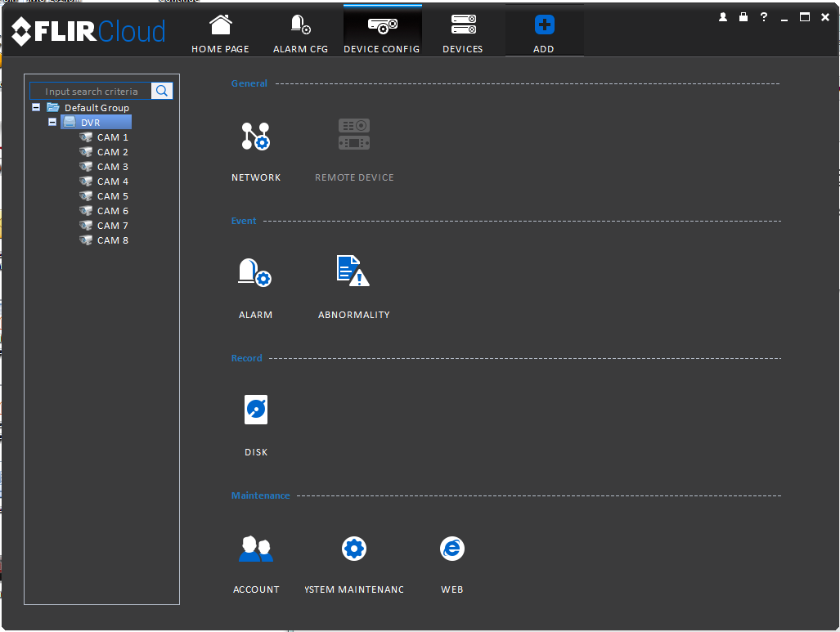The image size is (840, 632).
Task: Click the user account icon in title bar
Action: coord(723,17)
